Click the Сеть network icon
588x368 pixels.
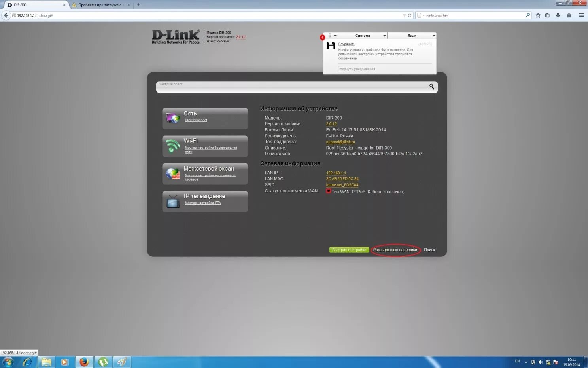coord(173,118)
